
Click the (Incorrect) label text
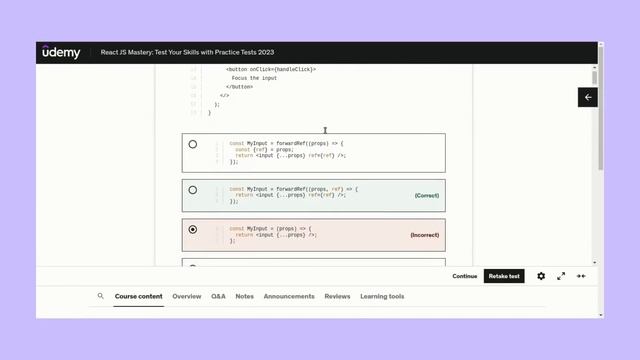[x=425, y=235]
